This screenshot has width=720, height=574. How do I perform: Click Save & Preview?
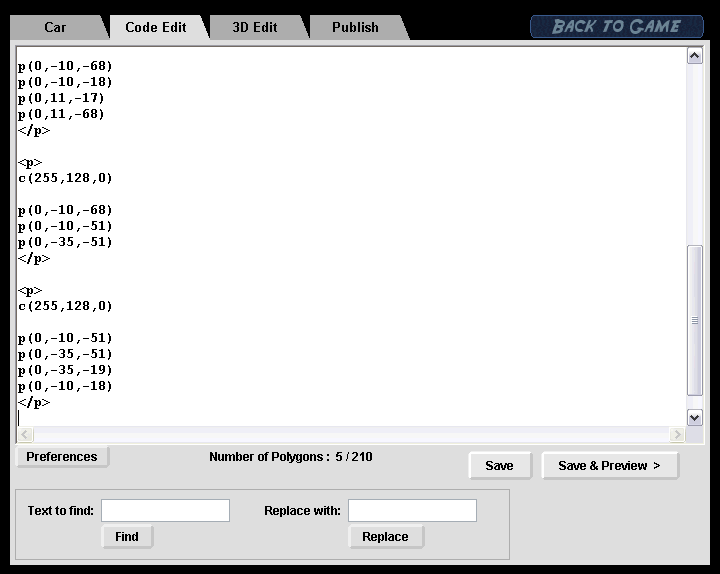[x=609, y=465]
